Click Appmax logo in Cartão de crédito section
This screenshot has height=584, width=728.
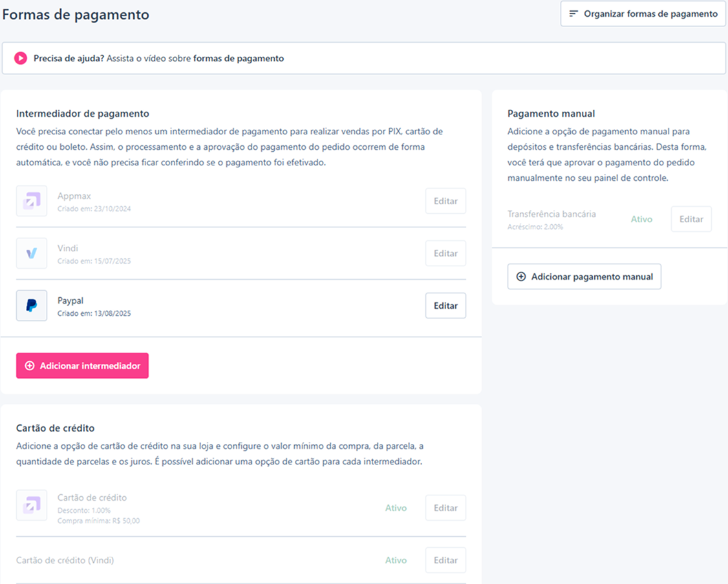coord(32,505)
